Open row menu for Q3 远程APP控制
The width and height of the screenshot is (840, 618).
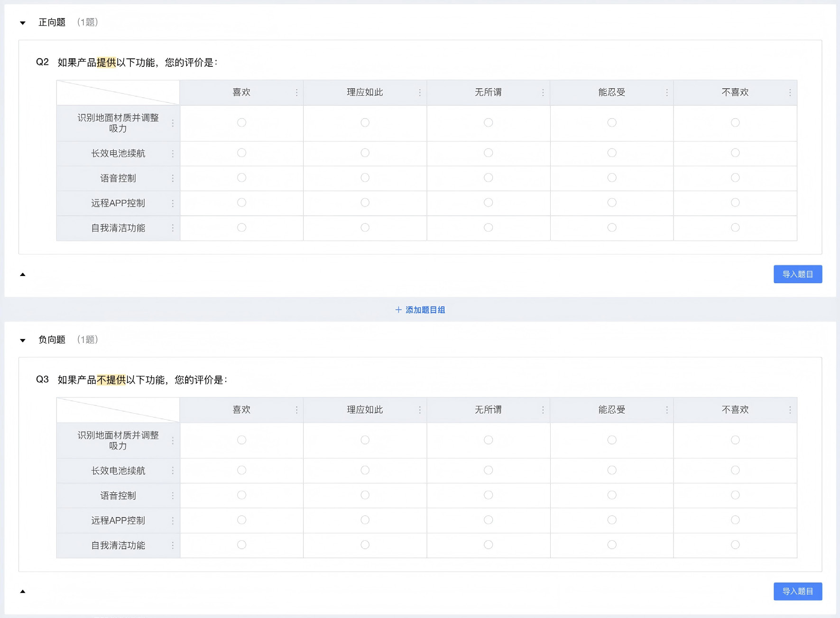tap(173, 521)
